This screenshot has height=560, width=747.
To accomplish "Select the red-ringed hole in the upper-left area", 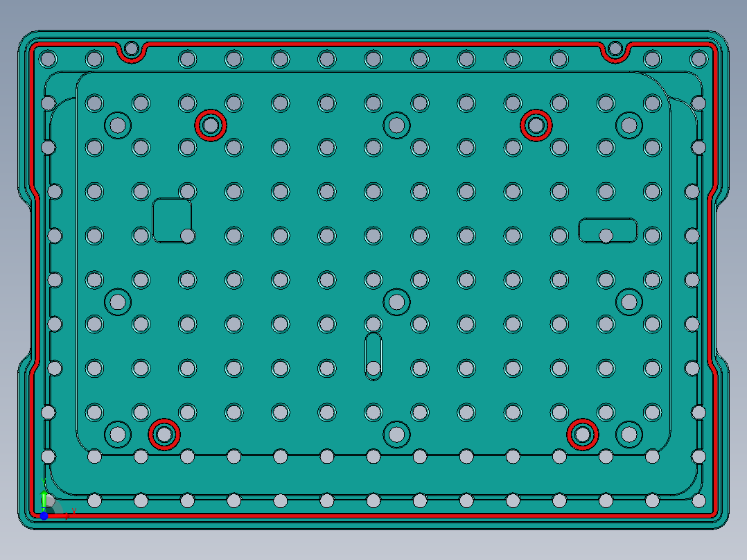I will click(x=211, y=125).
